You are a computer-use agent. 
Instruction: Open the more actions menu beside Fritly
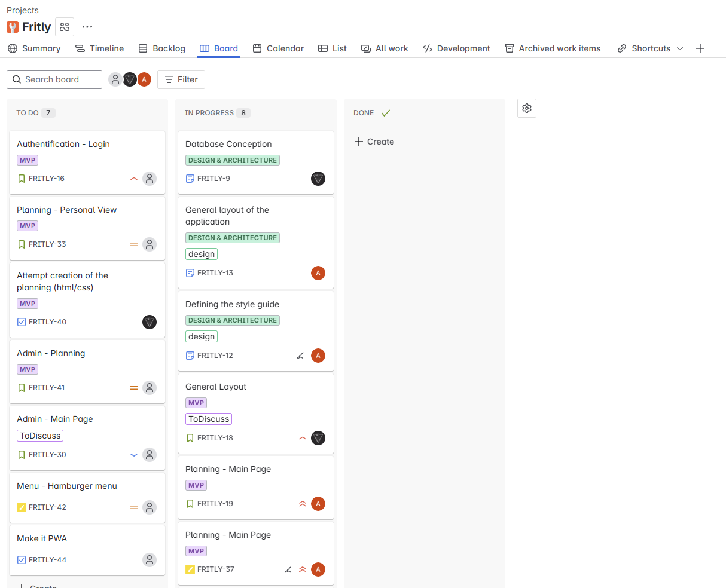(x=87, y=26)
